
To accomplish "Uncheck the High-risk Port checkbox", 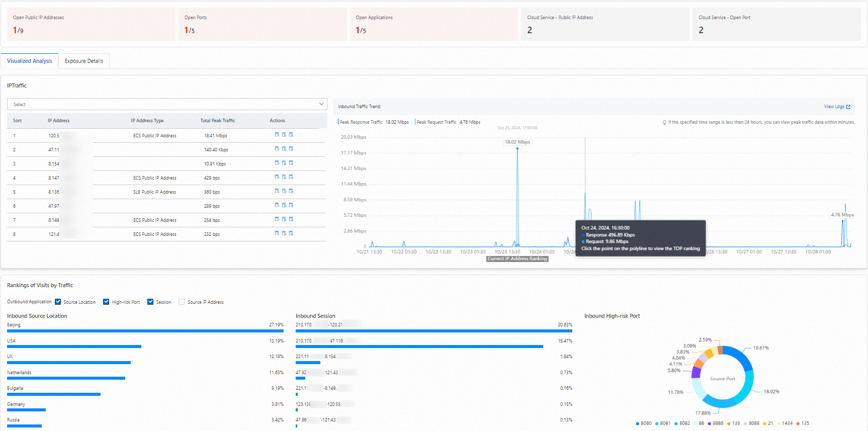I will pos(106,302).
